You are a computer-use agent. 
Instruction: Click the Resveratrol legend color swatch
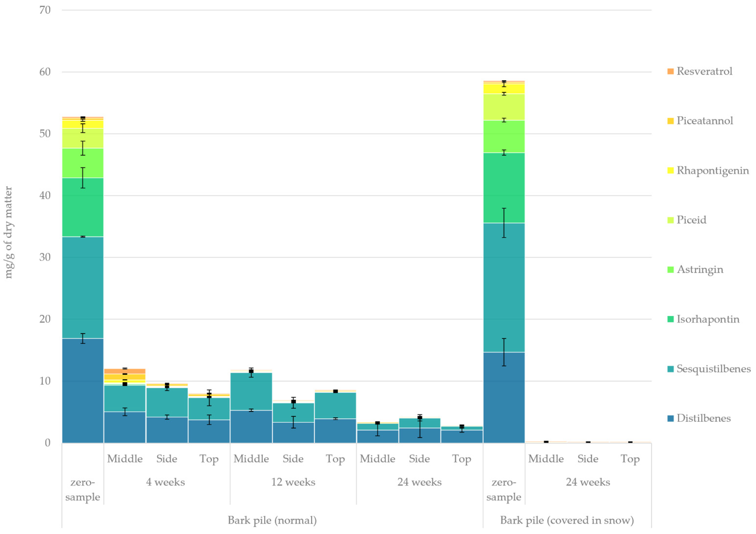tap(670, 71)
